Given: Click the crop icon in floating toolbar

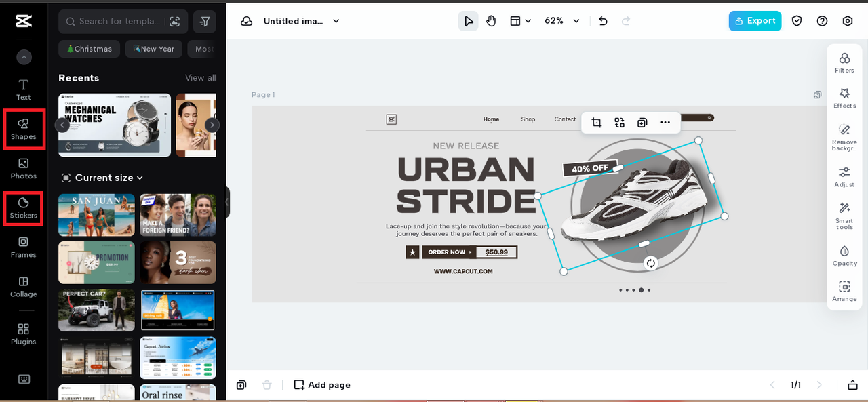Looking at the screenshot, I should tap(596, 123).
